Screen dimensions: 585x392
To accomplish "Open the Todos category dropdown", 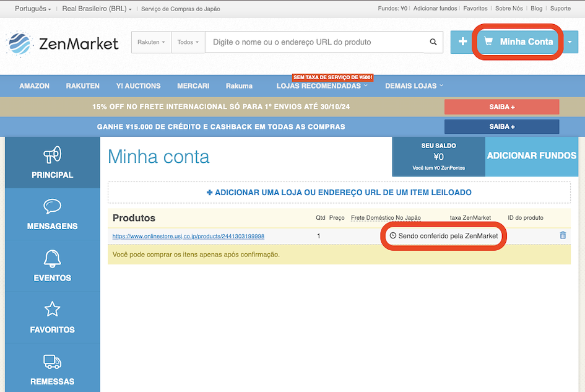I will [x=188, y=42].
